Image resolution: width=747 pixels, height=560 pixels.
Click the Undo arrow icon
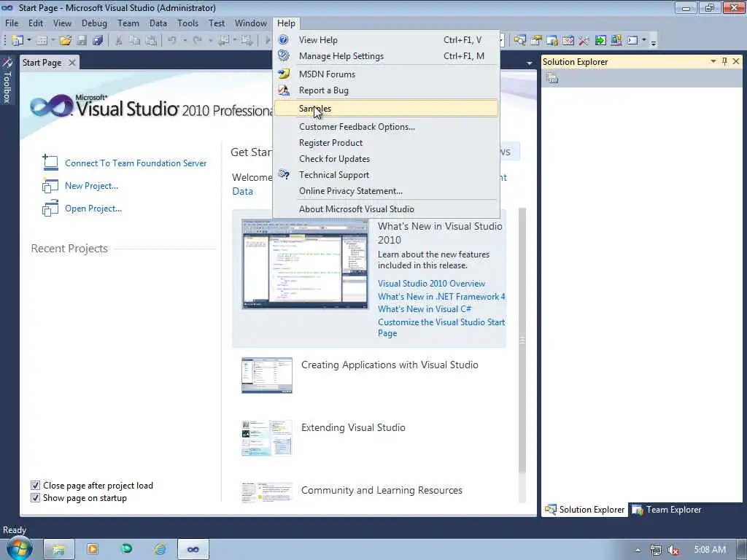172,41
